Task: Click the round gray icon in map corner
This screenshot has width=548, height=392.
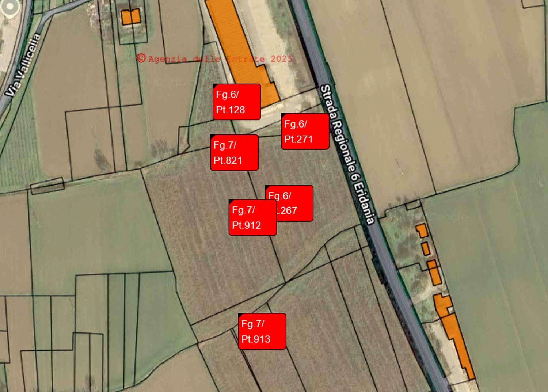Action: pos(9,7)
